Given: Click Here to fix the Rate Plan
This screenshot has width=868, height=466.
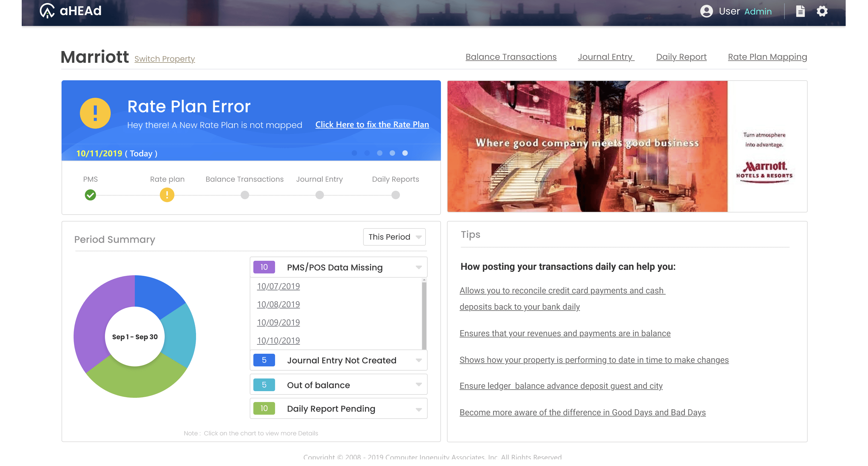Looking at the screenshot, I should (372, 124).
